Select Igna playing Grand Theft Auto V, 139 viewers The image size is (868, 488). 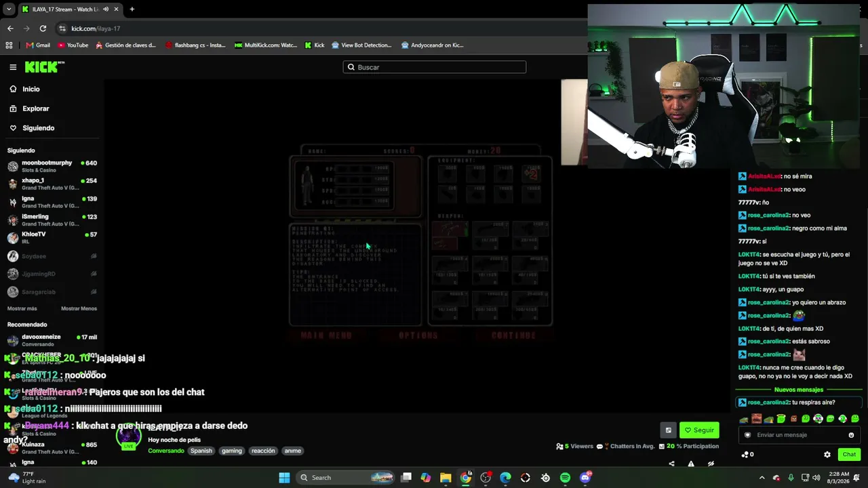click(52, 202)
